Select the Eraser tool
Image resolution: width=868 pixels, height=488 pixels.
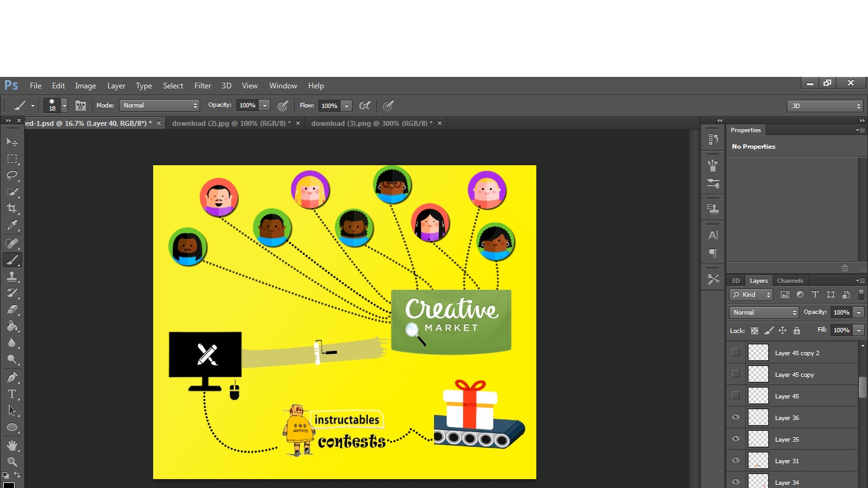pos(12,309)
